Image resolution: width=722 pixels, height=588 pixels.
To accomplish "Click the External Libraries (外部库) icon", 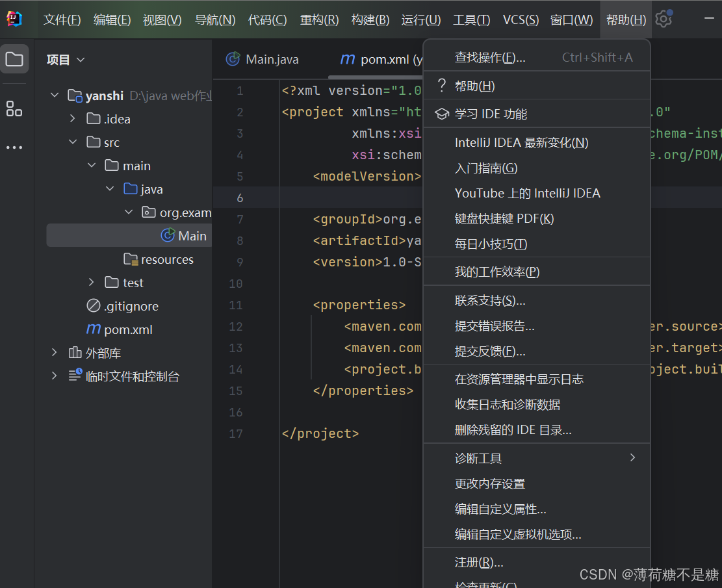I will (75, 353).
